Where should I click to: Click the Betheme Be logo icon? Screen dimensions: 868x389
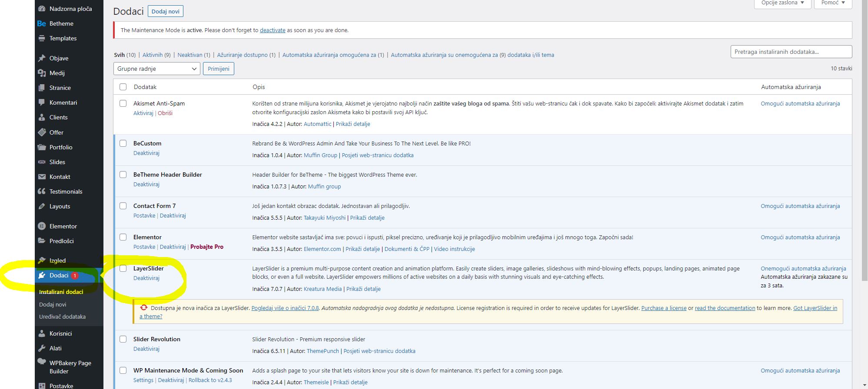(42, 23)
